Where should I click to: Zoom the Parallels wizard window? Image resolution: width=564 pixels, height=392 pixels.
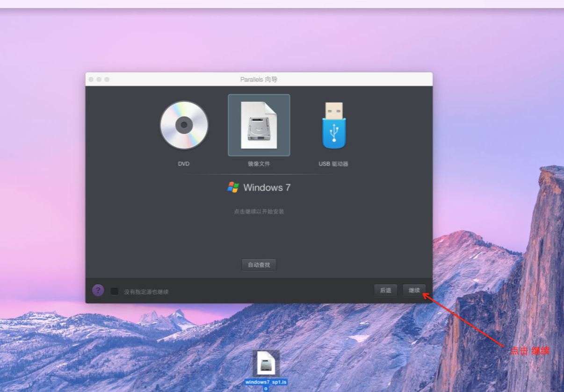point(107,79)
